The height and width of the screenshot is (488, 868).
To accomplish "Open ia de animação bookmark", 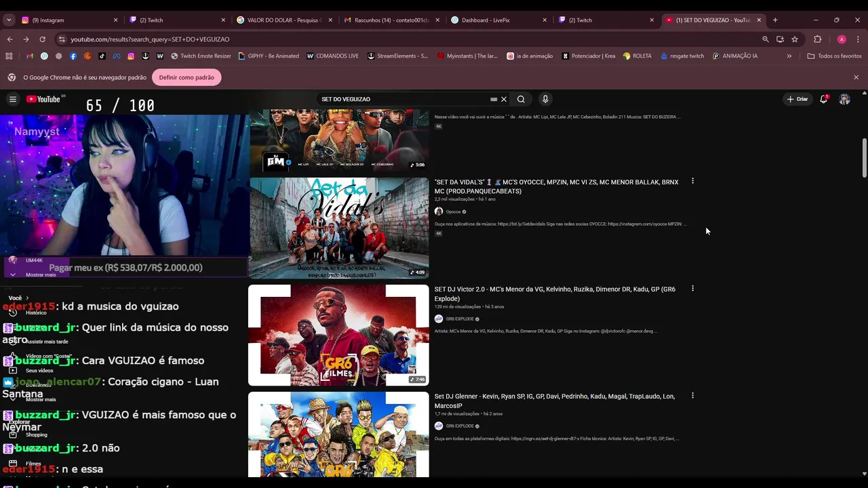I will click(x=530, y=56).
